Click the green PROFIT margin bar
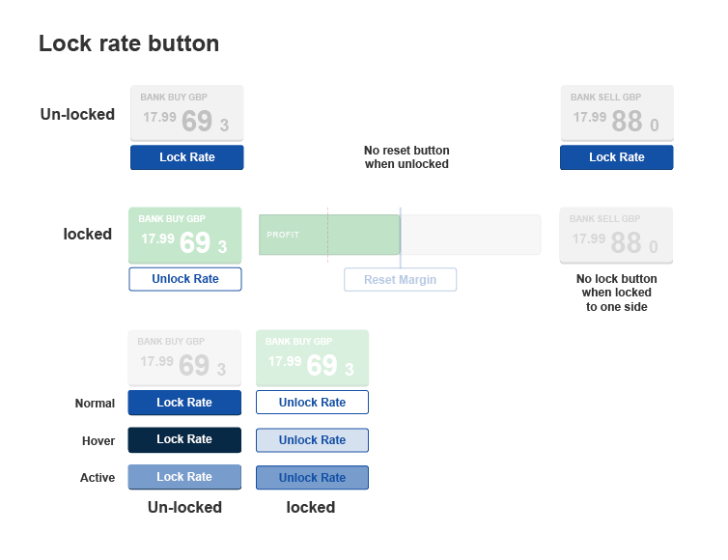The image size is (728, 560). click(x=328, y=235)
